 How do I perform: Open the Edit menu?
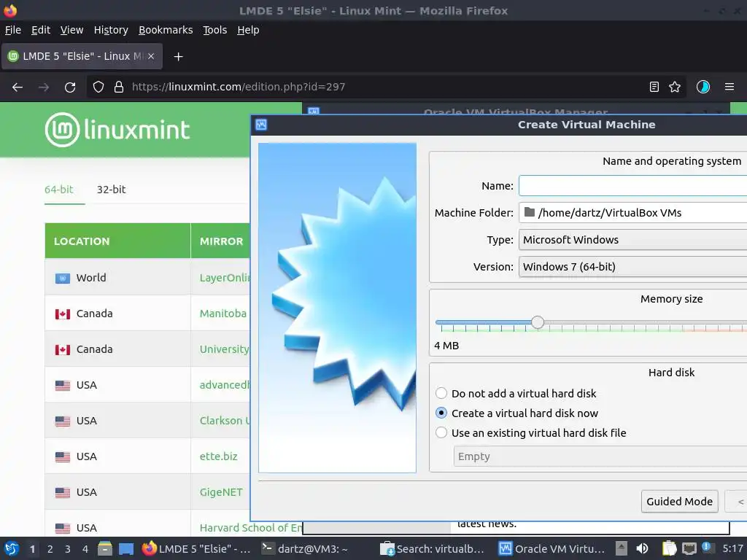coord(41,30)
